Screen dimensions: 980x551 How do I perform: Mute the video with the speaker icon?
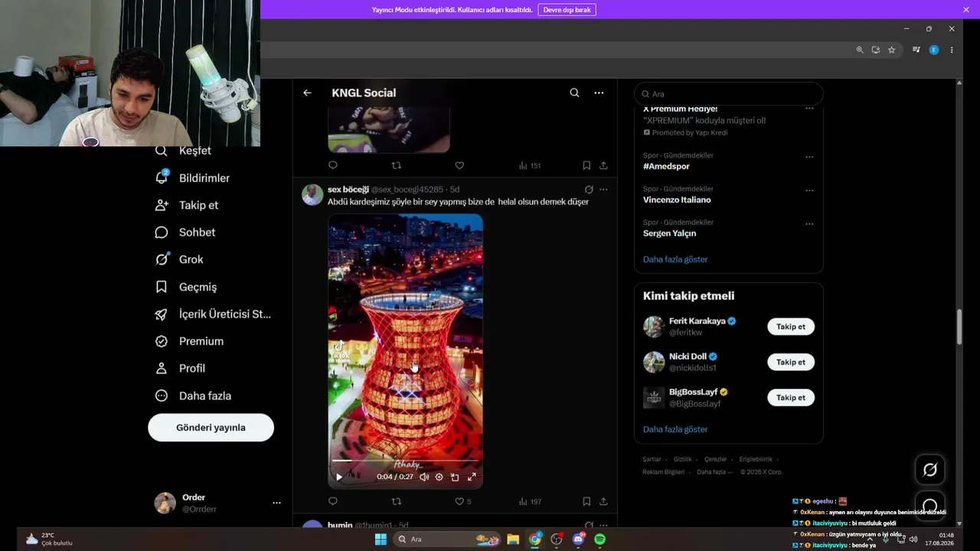(424, 477)
